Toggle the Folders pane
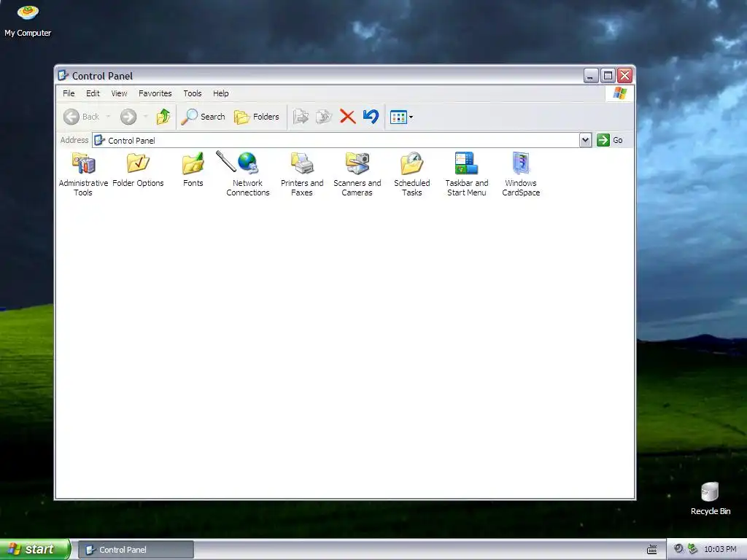This screenshot has height=560, width=747. 257,117
